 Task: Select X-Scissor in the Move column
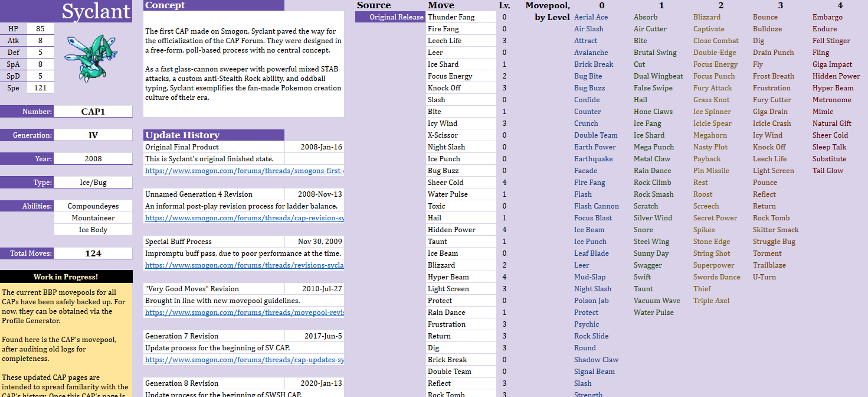coord(461,135)
